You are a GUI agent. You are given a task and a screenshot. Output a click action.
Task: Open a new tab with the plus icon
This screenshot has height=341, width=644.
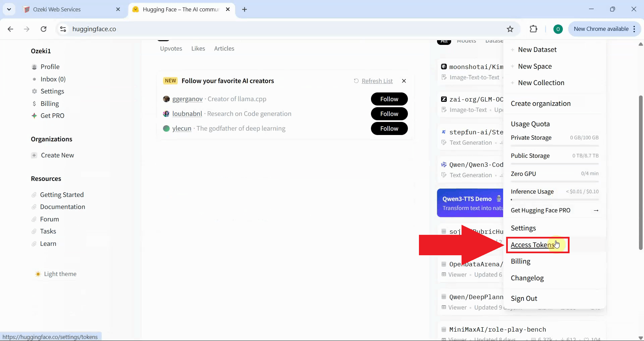(245, 9)
